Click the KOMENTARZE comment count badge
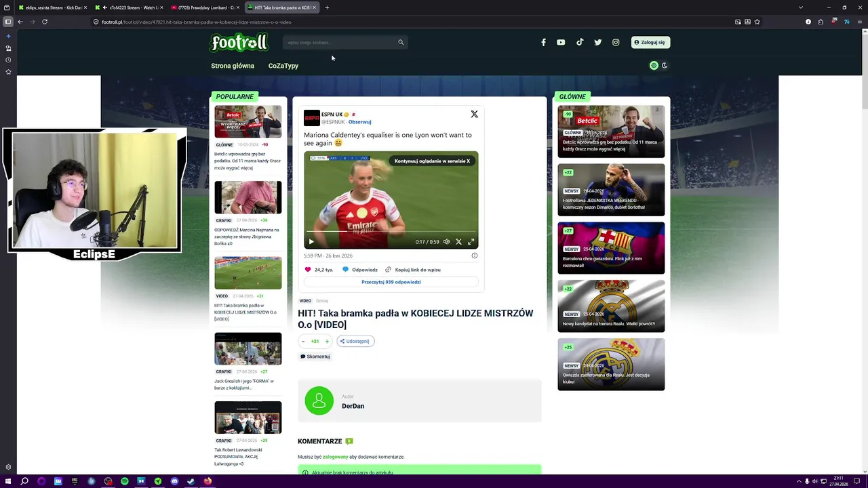This screenshot has height=488, width=868. pyautogui.click(x=349, y=441)
